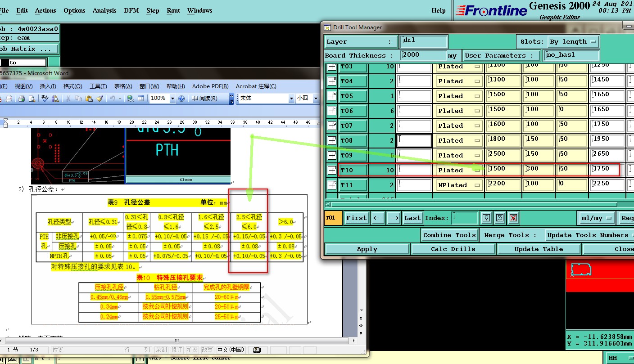Click the Board Thickness 2000 field
The image size is (634, 364).
(x=423, y=55)
